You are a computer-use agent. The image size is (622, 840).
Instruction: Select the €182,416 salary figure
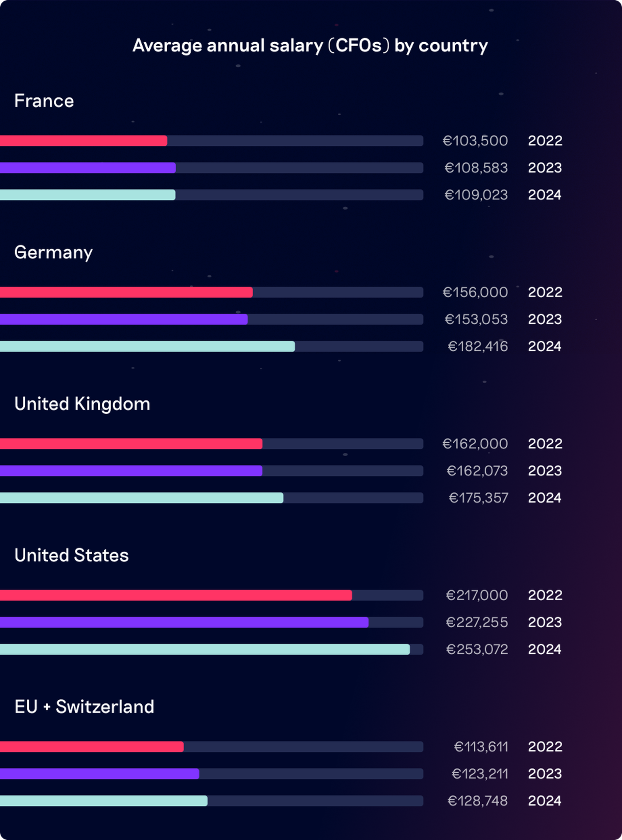click(x=478, y=346)
